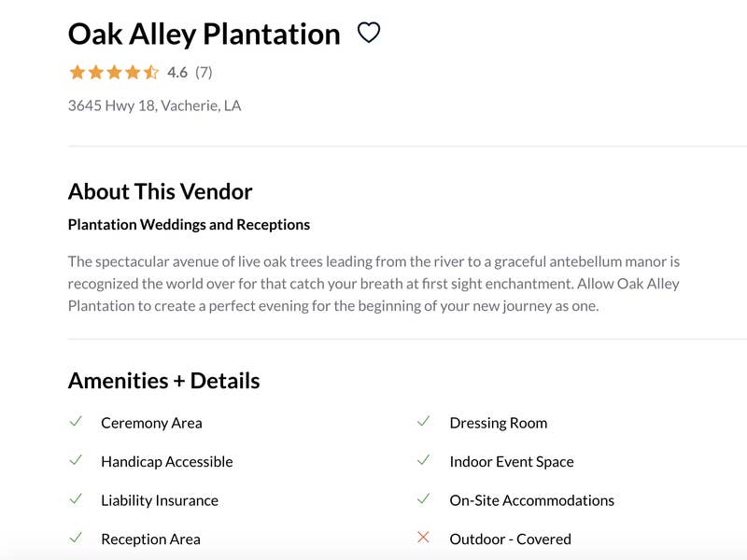Click checkmark beside On-Site Accommodations
Screen dimensions: 747x560
(424, 499)
